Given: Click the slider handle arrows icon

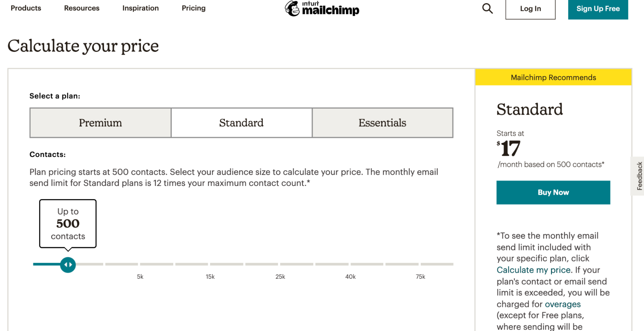Looking at the screenshot, I should click(x=68, y=265).
